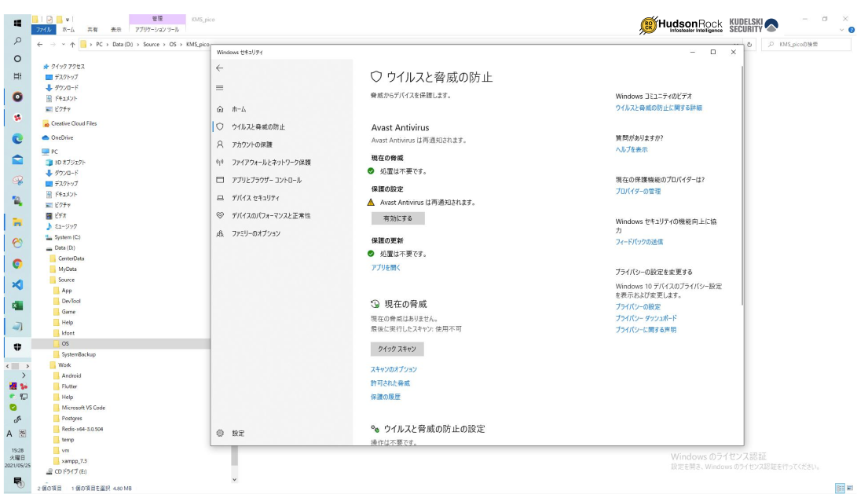868x498 pixels.
Task: Open プライバシーの設定 link
Action: [639, 306]
